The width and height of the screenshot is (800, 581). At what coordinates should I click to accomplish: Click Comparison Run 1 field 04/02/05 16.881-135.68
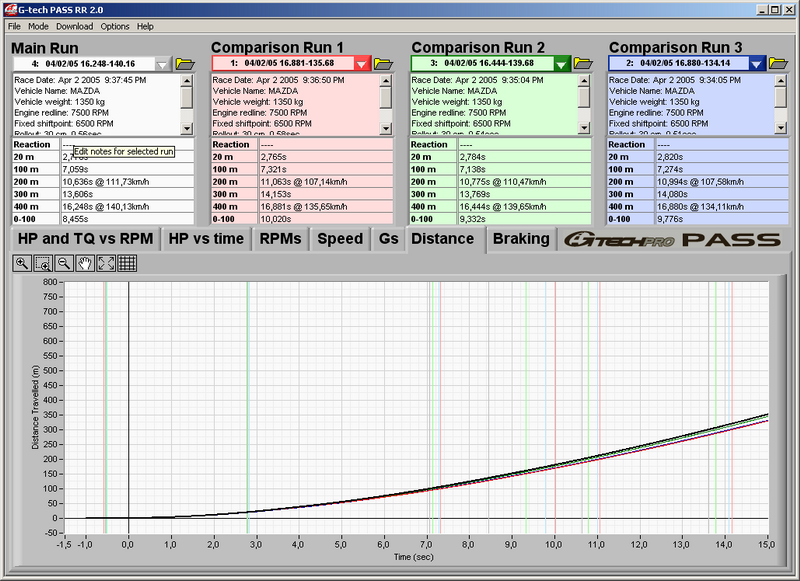[283, 63]
